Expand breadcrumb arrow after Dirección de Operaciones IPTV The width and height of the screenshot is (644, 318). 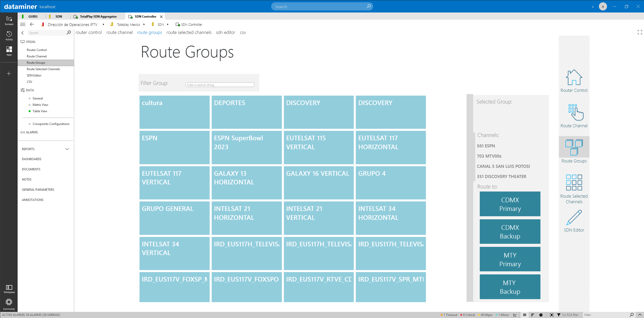tap(103, 24)
